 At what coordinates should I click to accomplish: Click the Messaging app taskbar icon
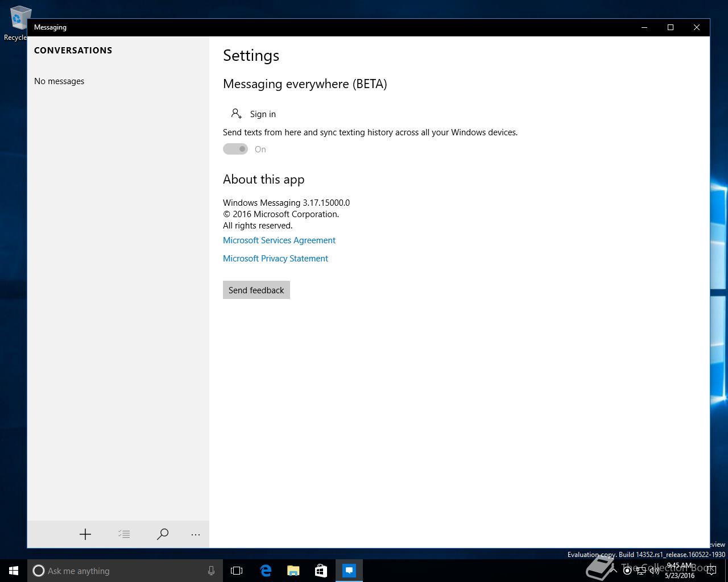pos(349,571)
